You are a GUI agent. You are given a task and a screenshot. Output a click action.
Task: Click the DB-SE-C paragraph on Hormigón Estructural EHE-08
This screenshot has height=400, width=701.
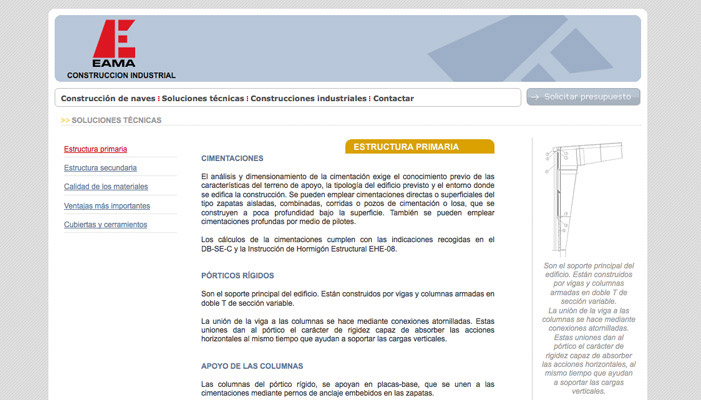[x=348, y=244]
